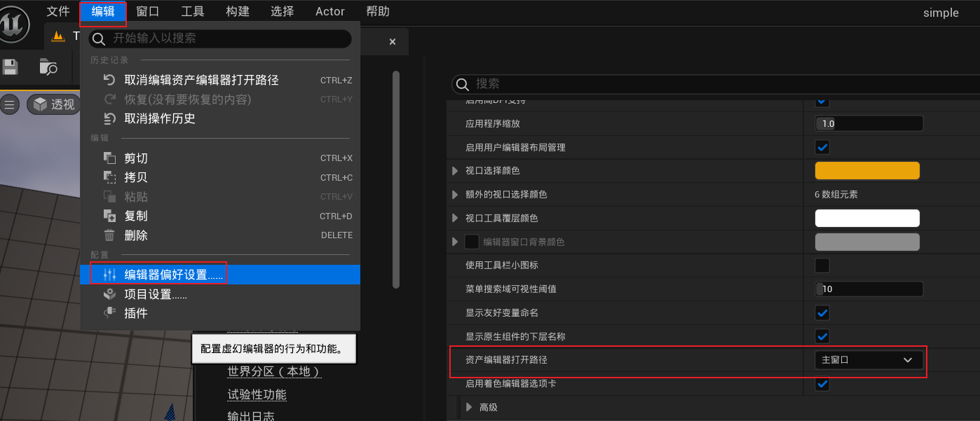This screenshot has height=421, width=980.
Task: Click the save level floppy disk icon
Action: 10,67
